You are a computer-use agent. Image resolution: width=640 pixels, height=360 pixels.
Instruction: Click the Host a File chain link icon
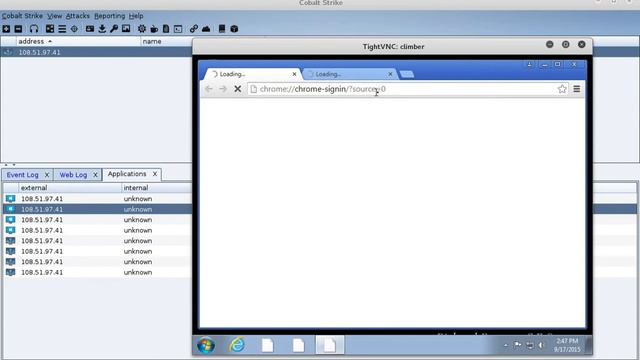pos(193,29)
